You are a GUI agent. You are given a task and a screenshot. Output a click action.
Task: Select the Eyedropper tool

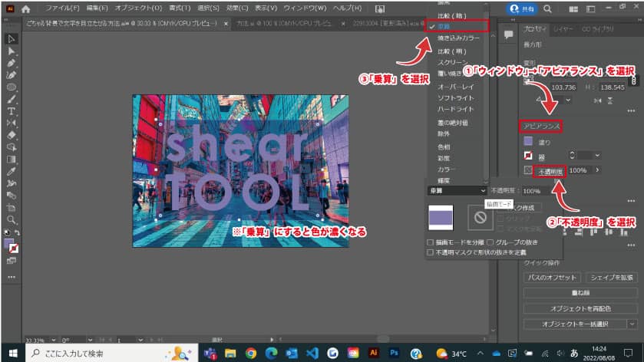[11, 171]
